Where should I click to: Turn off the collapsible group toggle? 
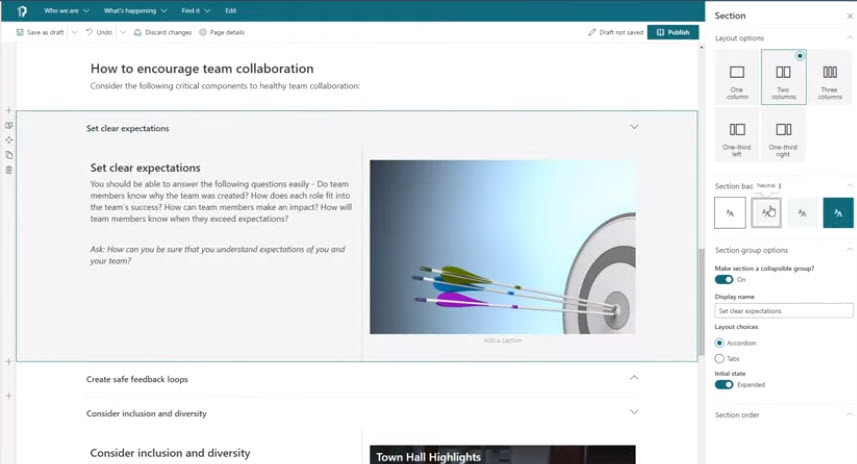[724, 279]
